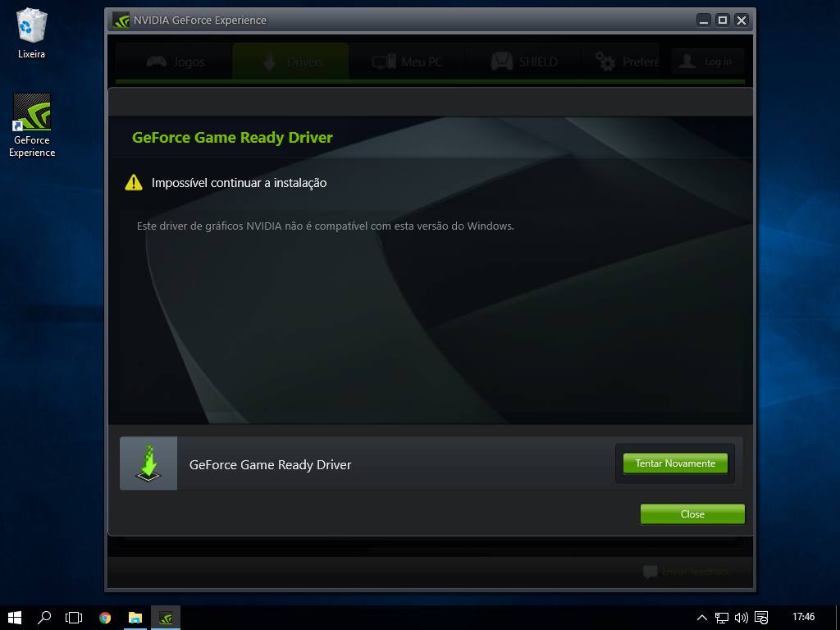
Task: Click the Impossível continuar a instalação message
Action: [239, 183]
